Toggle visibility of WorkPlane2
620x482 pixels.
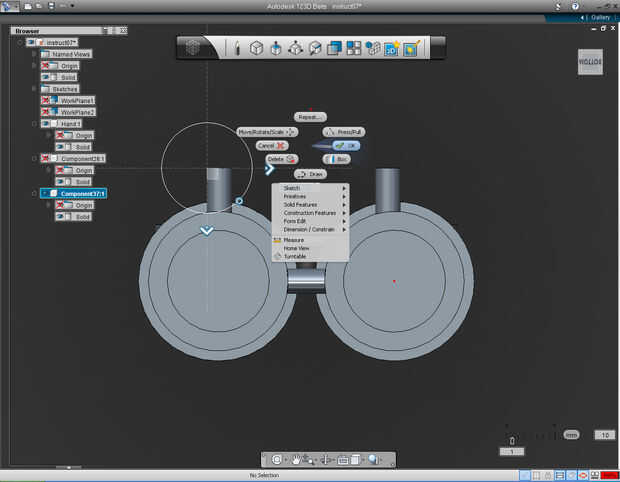coord(46,112)
